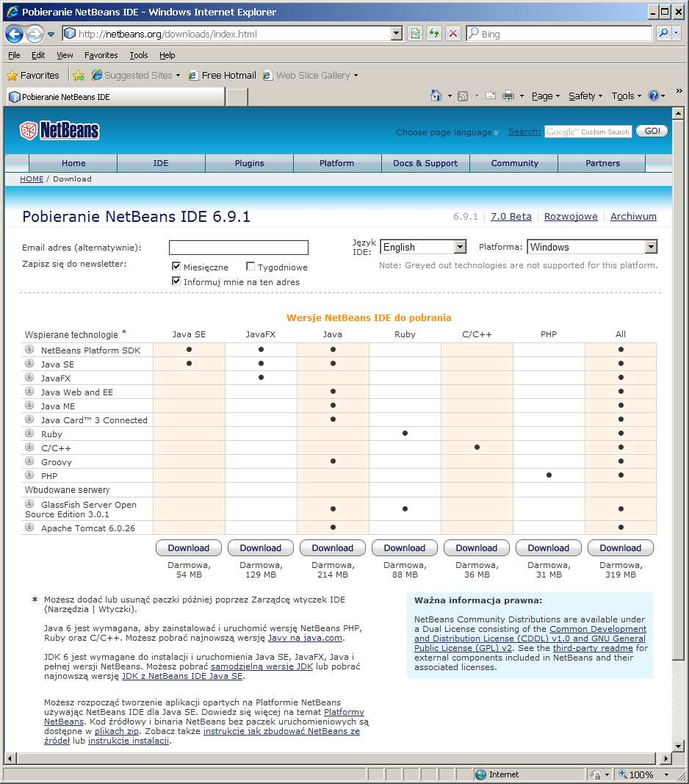Viewport: 689px width, 784px height.
Task: Click the Internet zone globe in status bar
Action: tap(480, 774)
